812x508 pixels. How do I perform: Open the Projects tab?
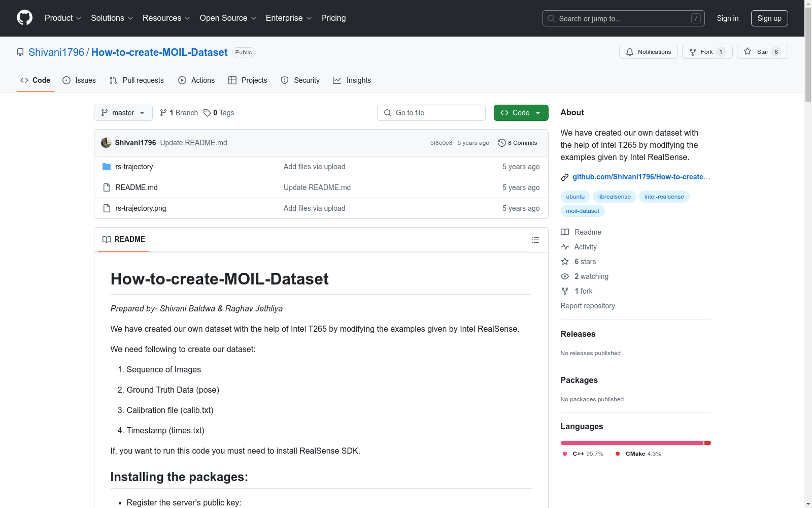point(248,80)
